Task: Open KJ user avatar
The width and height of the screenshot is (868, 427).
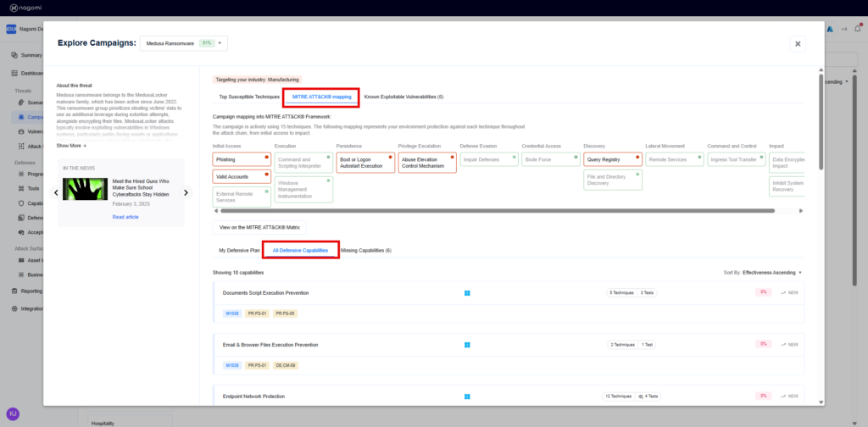Action: click(x=13, y=413)
